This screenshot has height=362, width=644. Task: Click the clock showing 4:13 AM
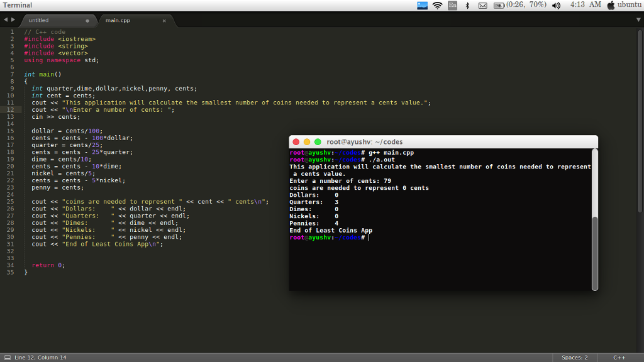586,4
